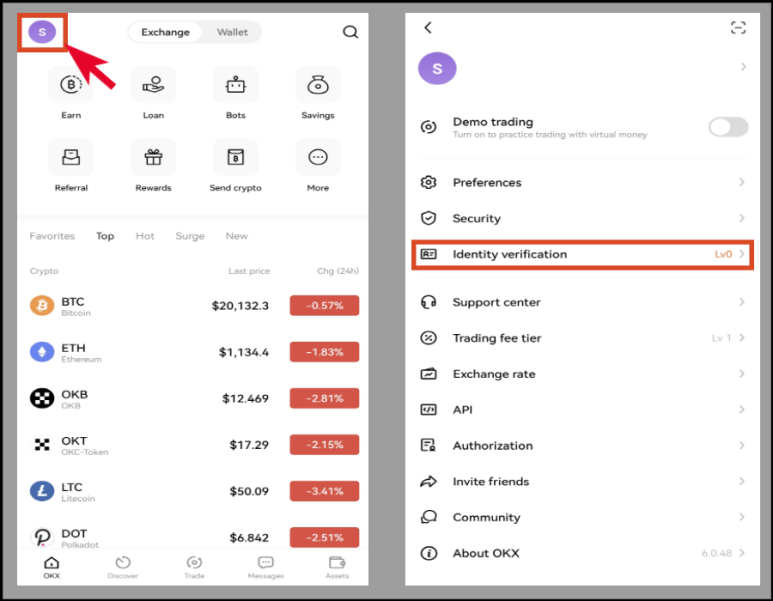This screenshot has height=601, width=773.
Task: Tap OKB -2.81% change badge
Action: click(324, 398)
